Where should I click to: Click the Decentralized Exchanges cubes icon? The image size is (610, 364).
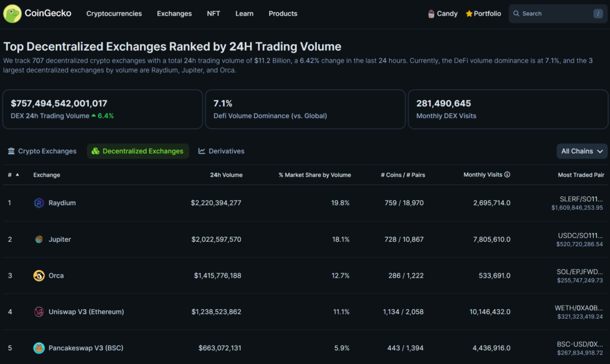[95, 151]
